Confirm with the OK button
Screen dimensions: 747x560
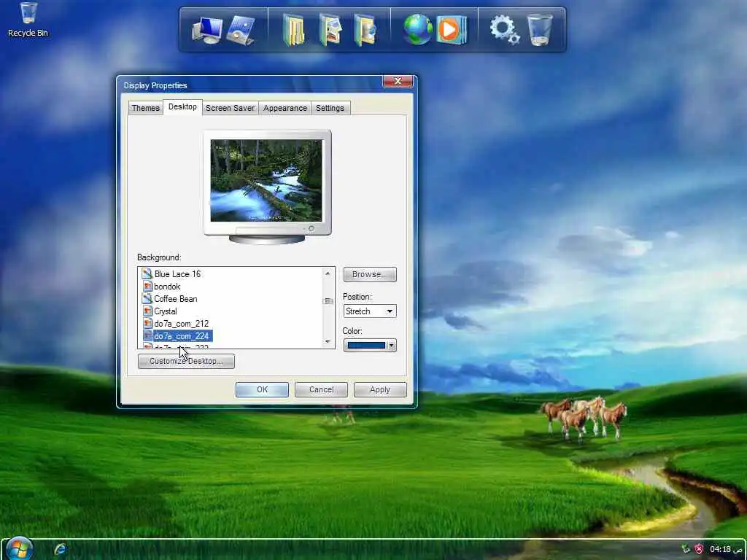262,389
